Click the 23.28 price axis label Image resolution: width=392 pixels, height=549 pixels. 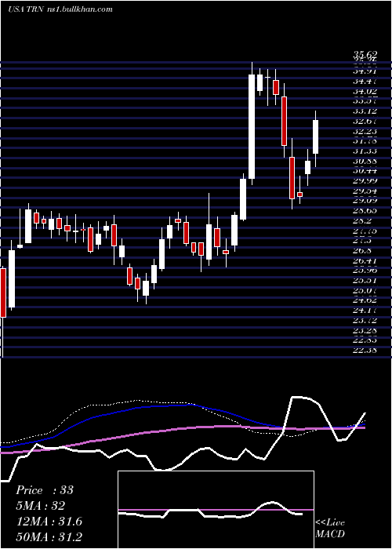point(365,330)
